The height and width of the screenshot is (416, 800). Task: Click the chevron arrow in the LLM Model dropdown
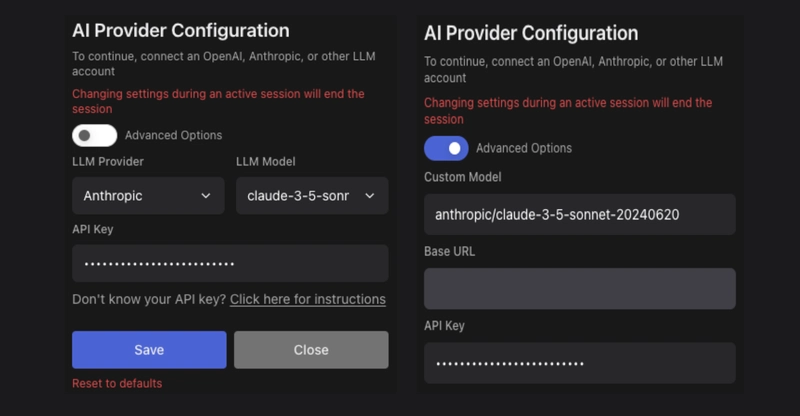pos(370,196)
